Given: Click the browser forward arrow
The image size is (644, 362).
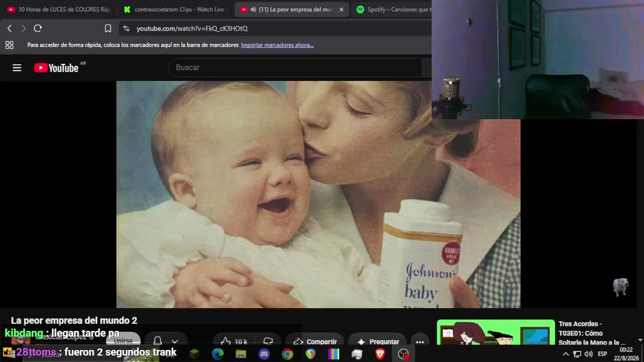Looking at the screenshot, I should tap(23, 29).
